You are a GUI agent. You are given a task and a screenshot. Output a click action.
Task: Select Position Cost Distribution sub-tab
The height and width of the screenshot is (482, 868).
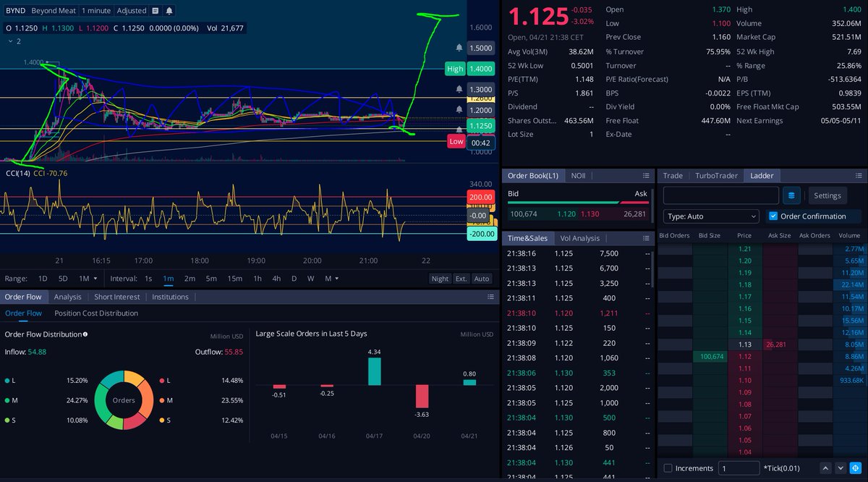[x=96, y=313]
